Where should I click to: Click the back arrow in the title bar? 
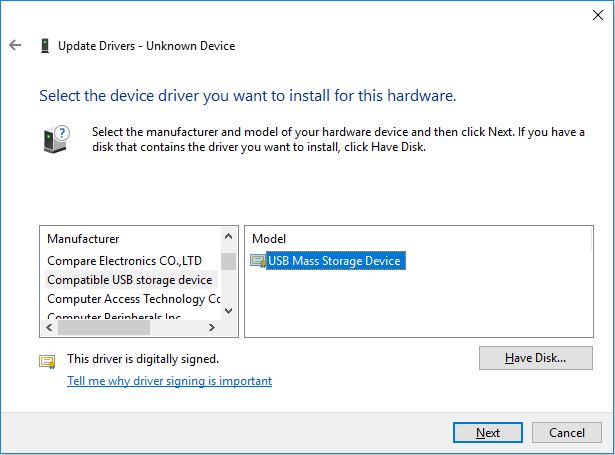click(x=15, y=46)
